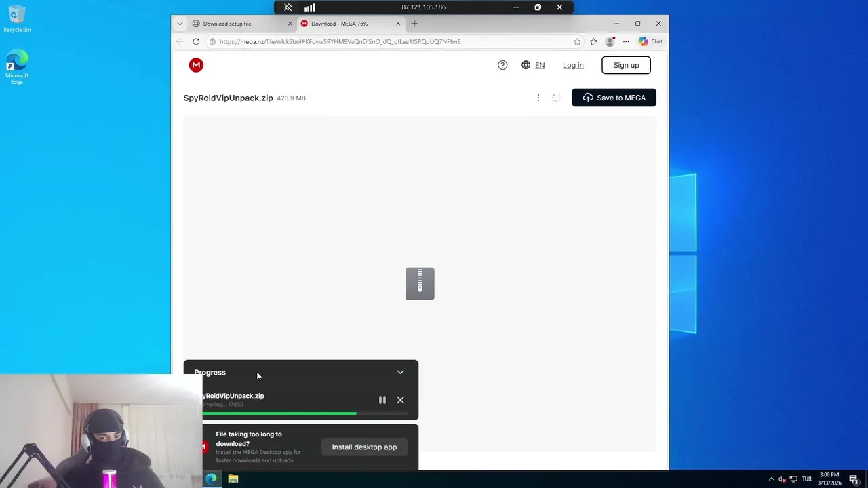Toggle the pin icon on remote session bar
This screenshot has height=488, width=868.
click(288, 7)
